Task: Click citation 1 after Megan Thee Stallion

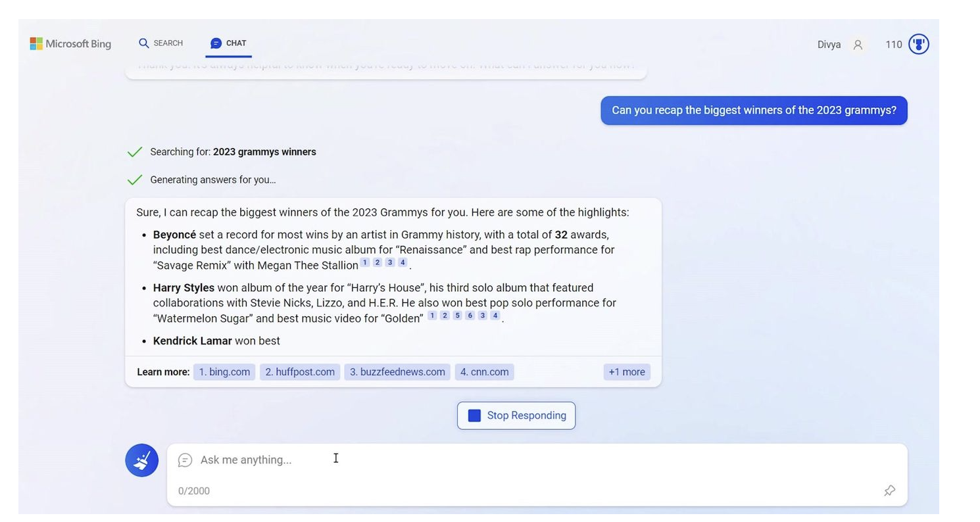Action: click(x=365, y=263)
